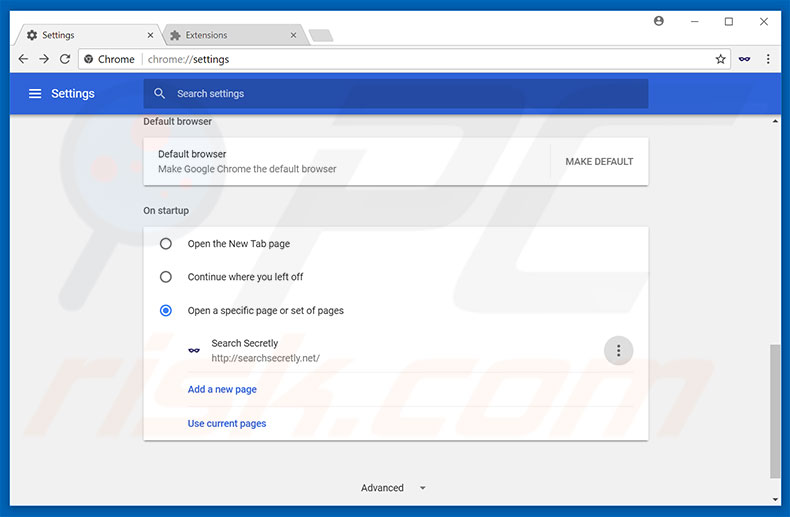The height and width of the screenshot is (517, 790).
Task: Click the user profile icon in title bar
Action: coord(659,21)
